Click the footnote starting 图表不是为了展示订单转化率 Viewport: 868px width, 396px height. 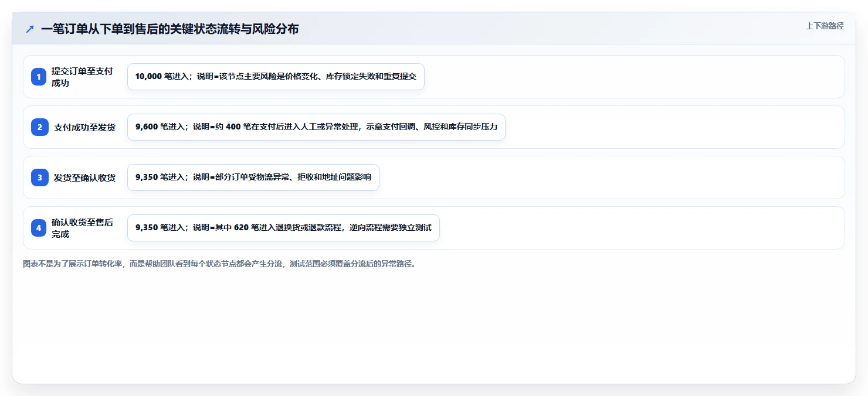tap(219, 264)
